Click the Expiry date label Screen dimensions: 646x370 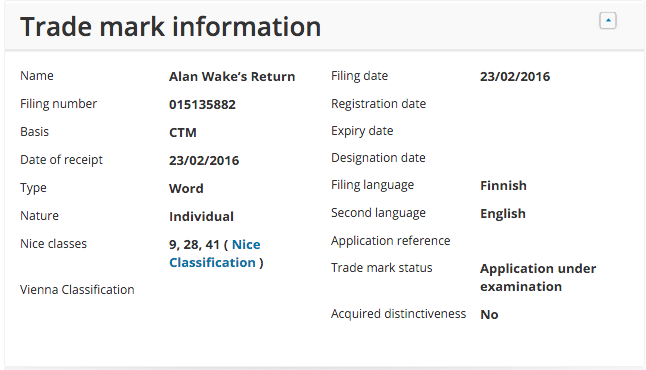pyautogui.click(x=362, y=131)
